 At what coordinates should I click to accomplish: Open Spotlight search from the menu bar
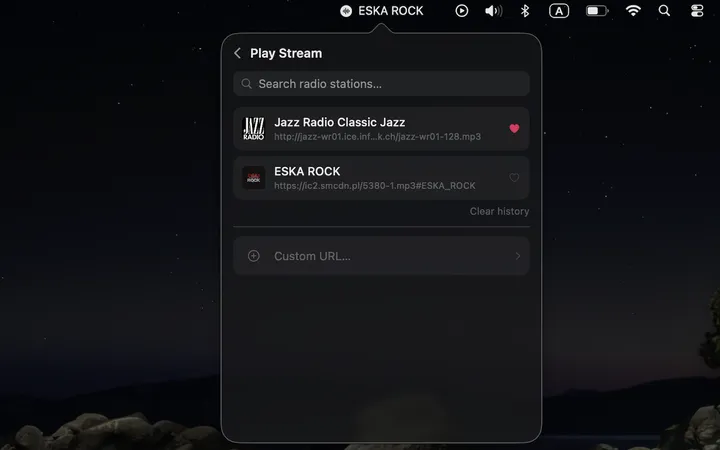point(664,11)
